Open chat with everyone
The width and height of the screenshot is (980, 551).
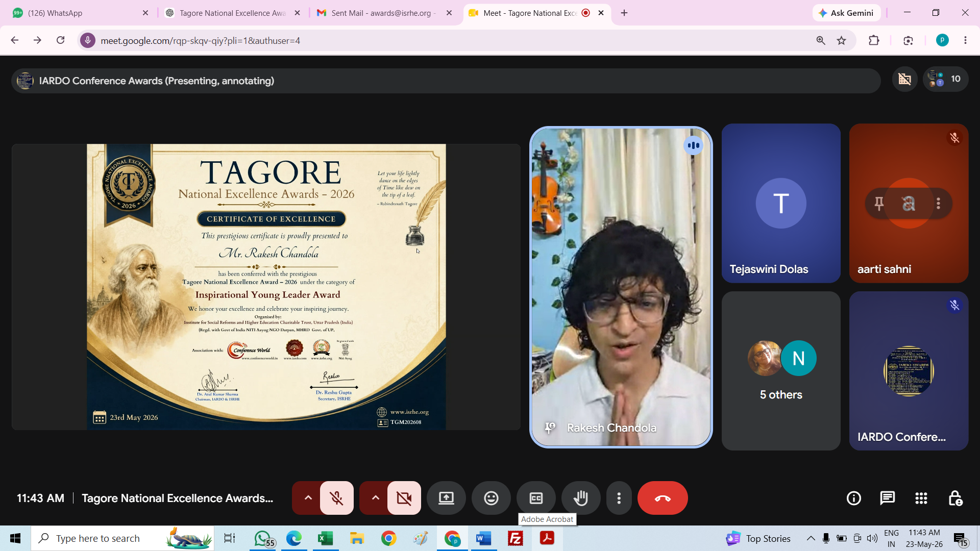887,498
